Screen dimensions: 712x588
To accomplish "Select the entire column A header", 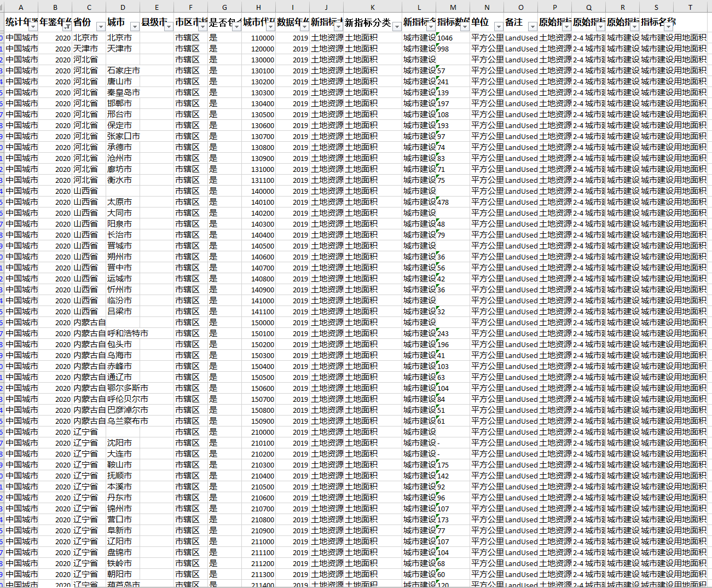I will click(x=21, y=7).
